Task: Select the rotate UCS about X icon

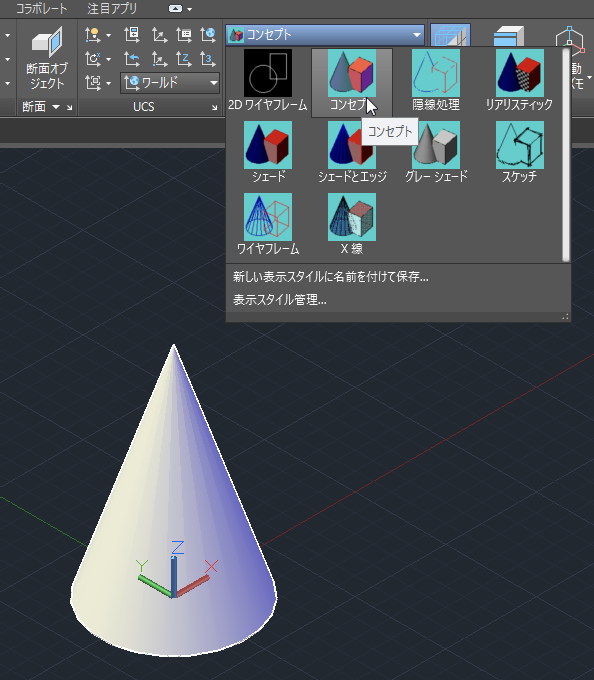Action: [x=93, y=59]
